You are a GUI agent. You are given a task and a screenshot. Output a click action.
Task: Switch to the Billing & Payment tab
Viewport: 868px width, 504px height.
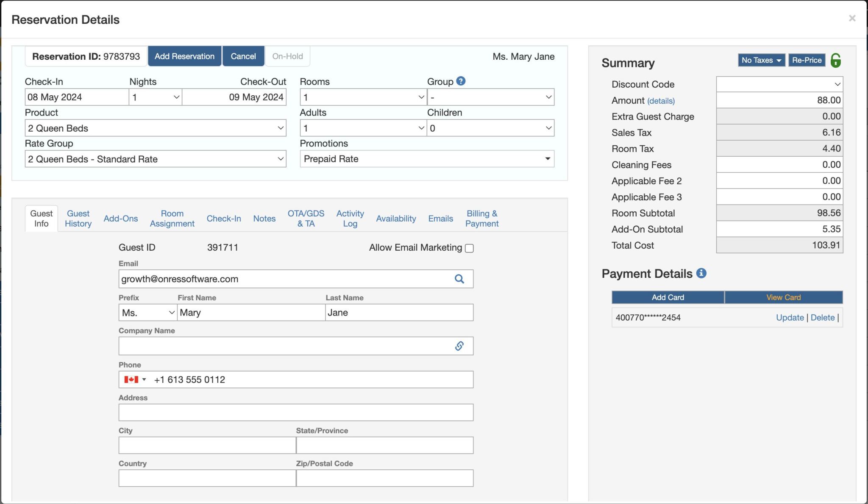point(481,218)
